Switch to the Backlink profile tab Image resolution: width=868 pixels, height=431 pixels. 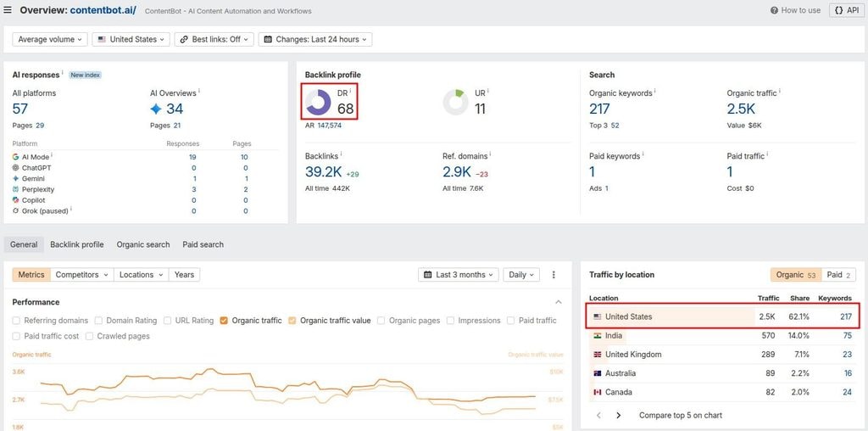click(x=77, y=244)
